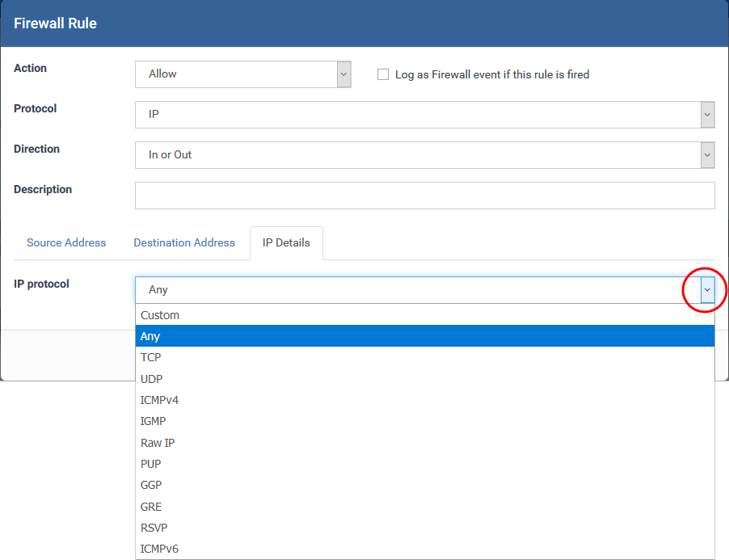Open the Protocol dropdown arrow
Image resolution: width=729 pixels, height=560 pixels.
point(707,115)
